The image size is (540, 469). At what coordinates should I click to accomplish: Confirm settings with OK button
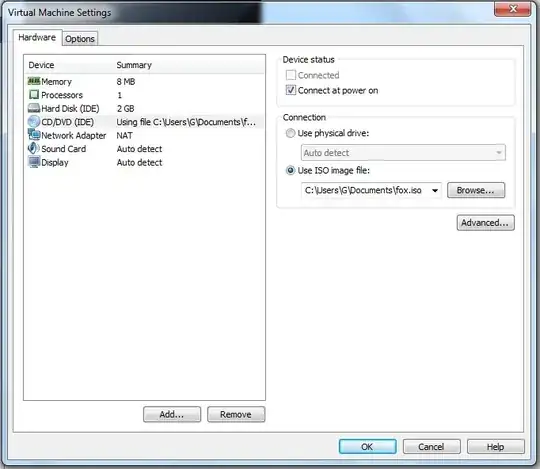tap(367, 447)
